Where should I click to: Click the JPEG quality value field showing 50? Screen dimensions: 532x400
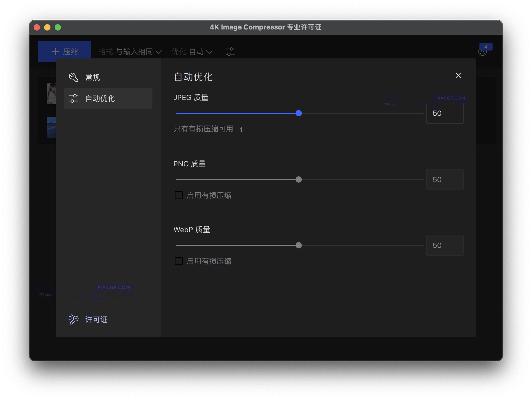[445, 113]
